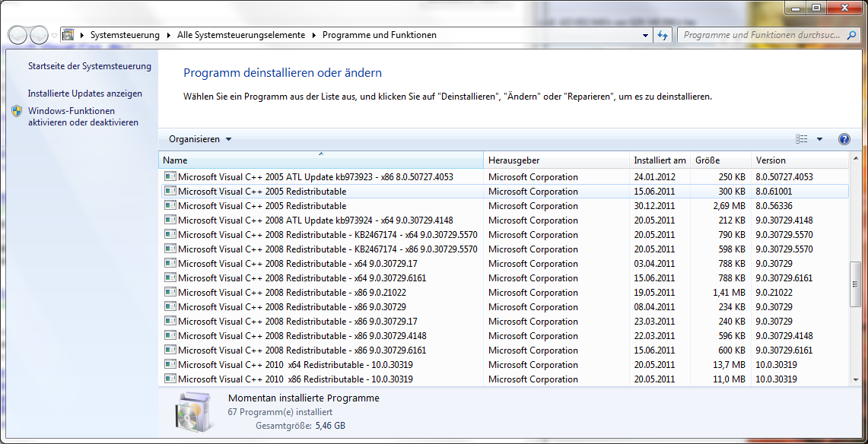Select 2008 Redistributable x86 9.0.30729 entry
Image resolution: width=868 pixels, height=444 pixels.
pyautogui.click(x=504, y=307)
